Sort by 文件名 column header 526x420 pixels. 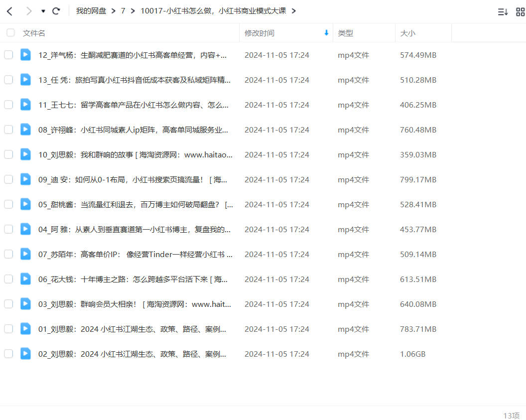point(34,33)
